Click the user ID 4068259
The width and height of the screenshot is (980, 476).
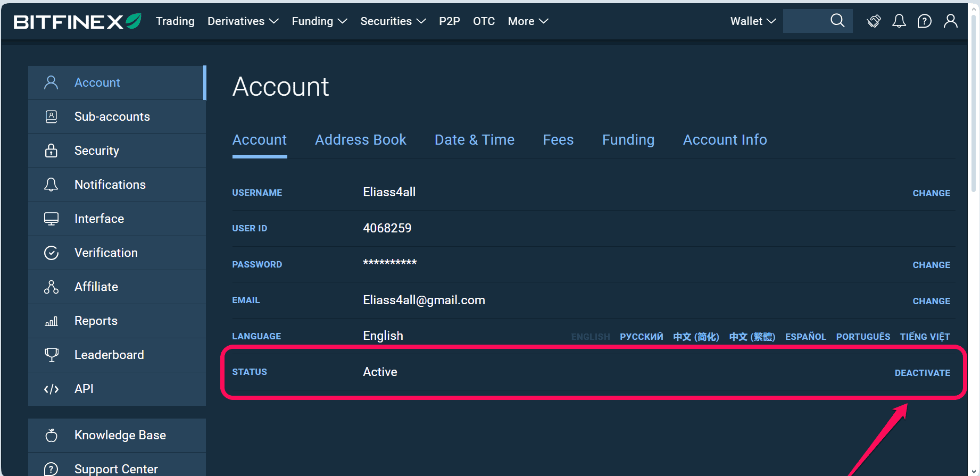(x=387, y=228)
